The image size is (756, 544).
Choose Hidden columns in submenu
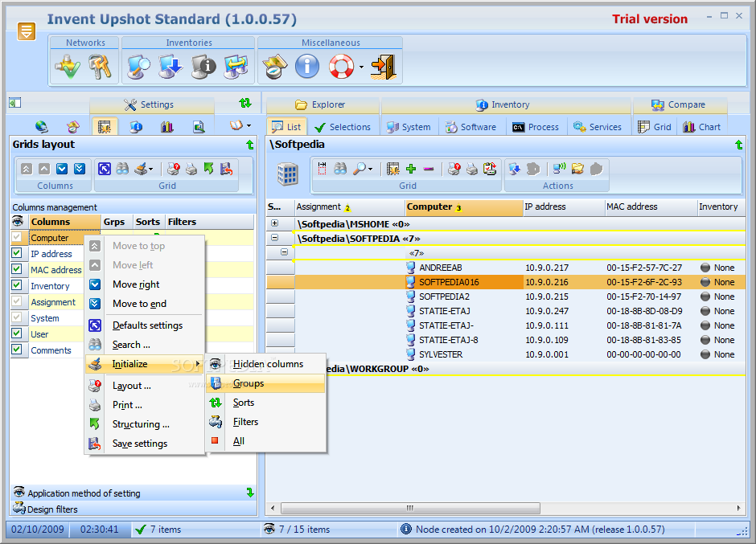tap(265, 364)
